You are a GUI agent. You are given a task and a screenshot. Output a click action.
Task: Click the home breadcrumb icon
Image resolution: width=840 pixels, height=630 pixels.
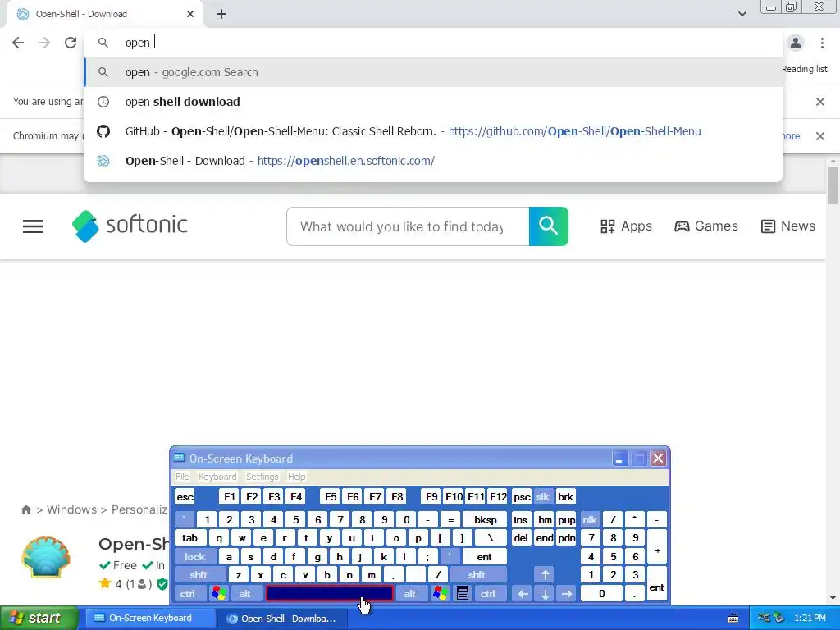25,509
